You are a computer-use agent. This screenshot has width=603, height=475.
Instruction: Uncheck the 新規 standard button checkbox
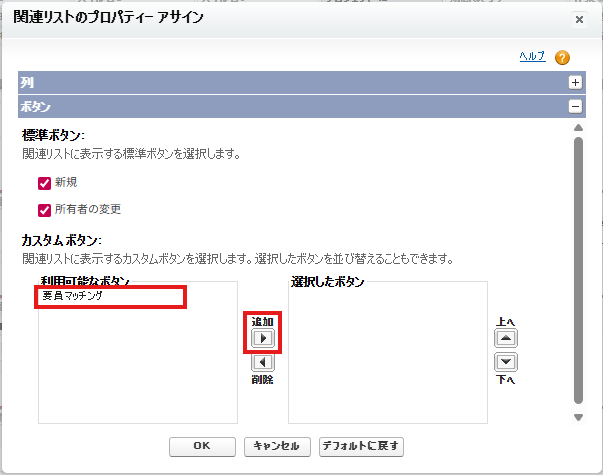point(44,183)
